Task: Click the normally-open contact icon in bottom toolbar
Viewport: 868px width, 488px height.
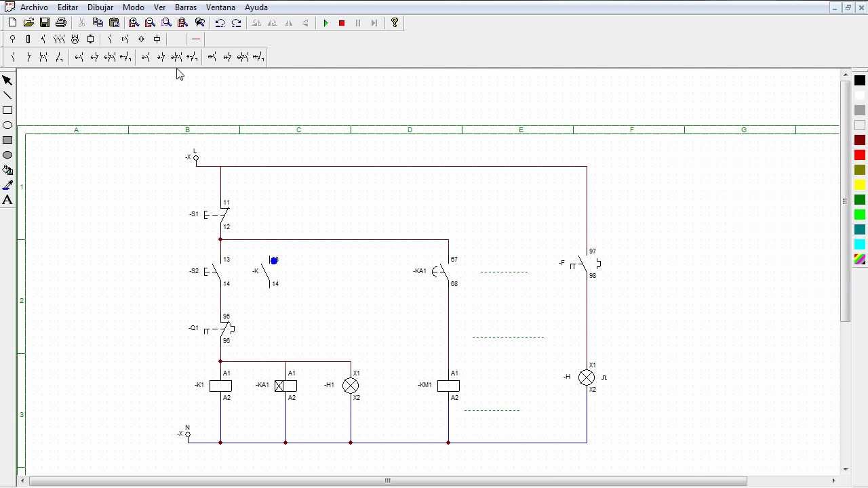Action: [x=13, y=58]
